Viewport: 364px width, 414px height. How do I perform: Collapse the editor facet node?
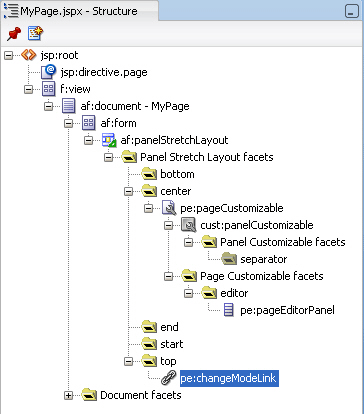(189, 293)
